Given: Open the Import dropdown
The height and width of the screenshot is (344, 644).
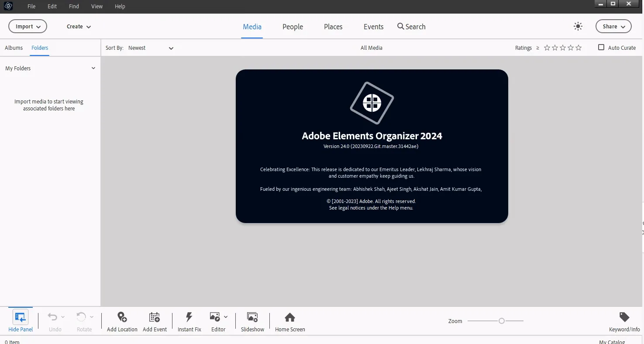Looking at the screenshot, I should [28, 26].
